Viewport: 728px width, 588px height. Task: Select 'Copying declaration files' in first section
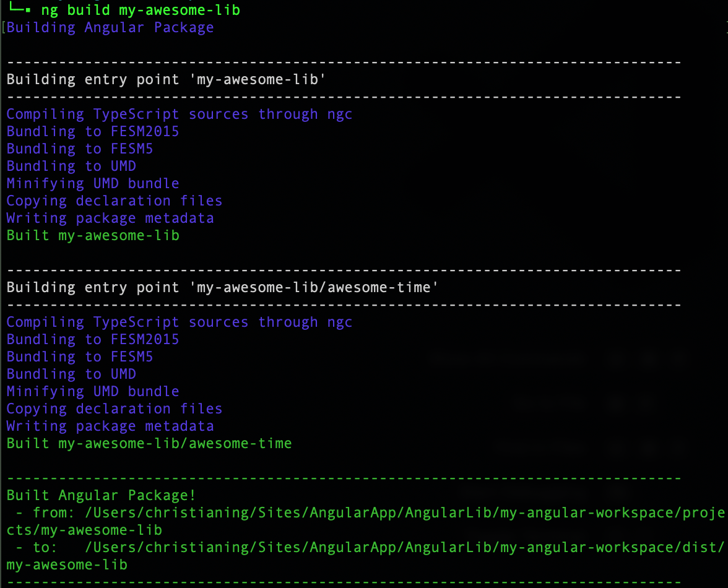pos(115,201)
